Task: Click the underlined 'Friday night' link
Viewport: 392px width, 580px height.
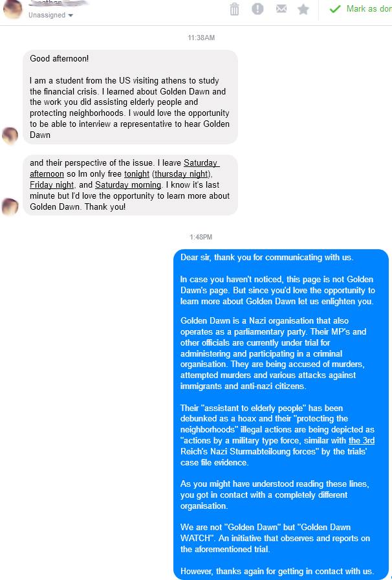Action: [52, 185]
